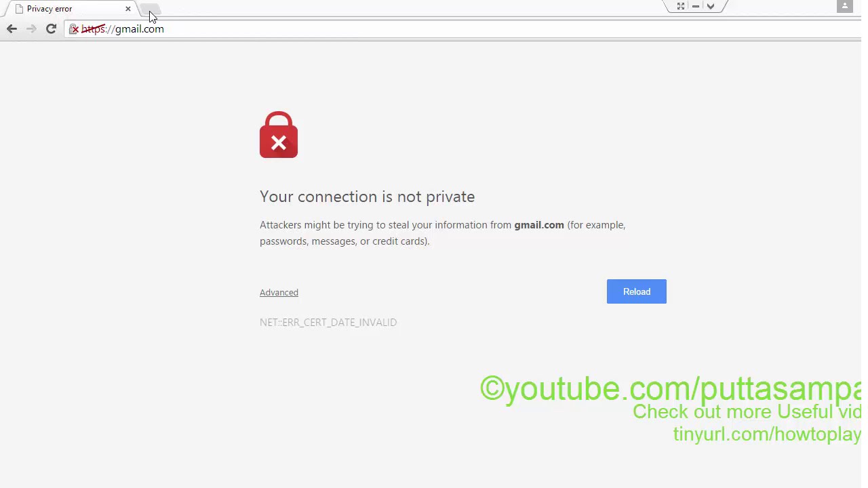
Task: Click the red padlock error image
Action: pos(279,135)
